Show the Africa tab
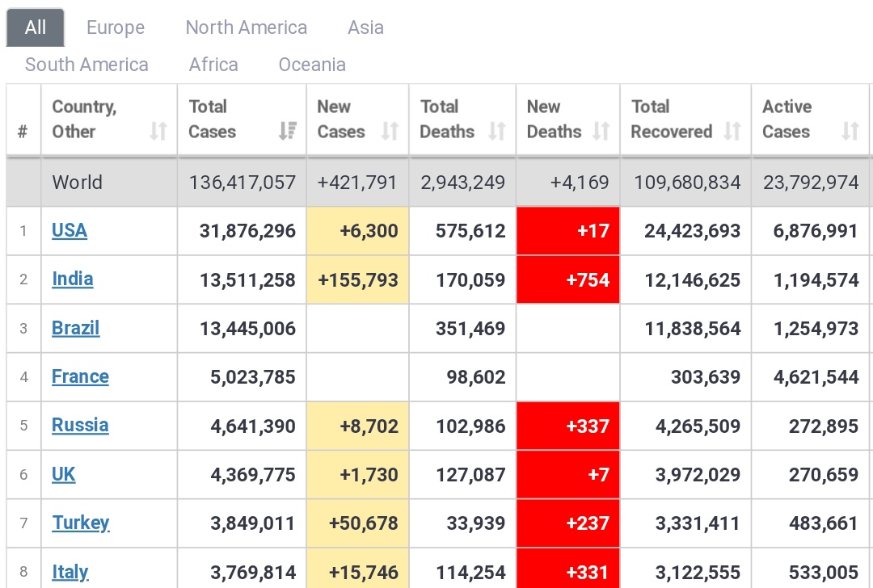The height and width of the screenshot is (588, 873). click(x=213, y=65)
